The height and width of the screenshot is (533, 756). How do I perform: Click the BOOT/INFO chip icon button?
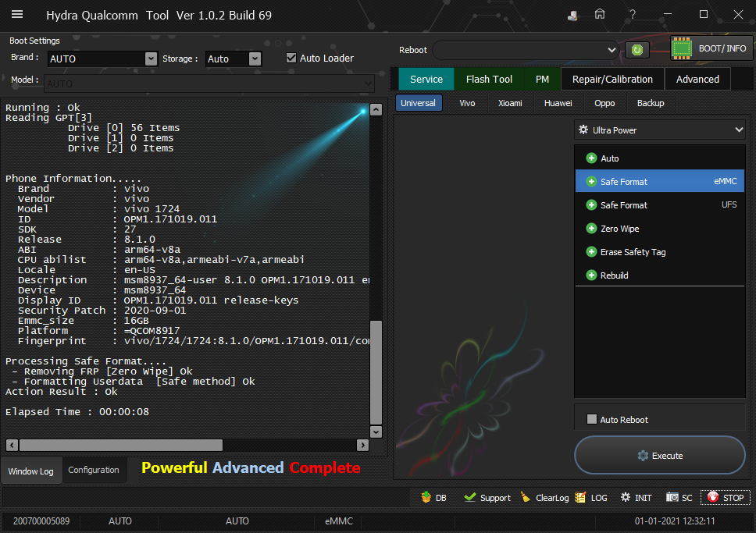[x=681, y=48]
